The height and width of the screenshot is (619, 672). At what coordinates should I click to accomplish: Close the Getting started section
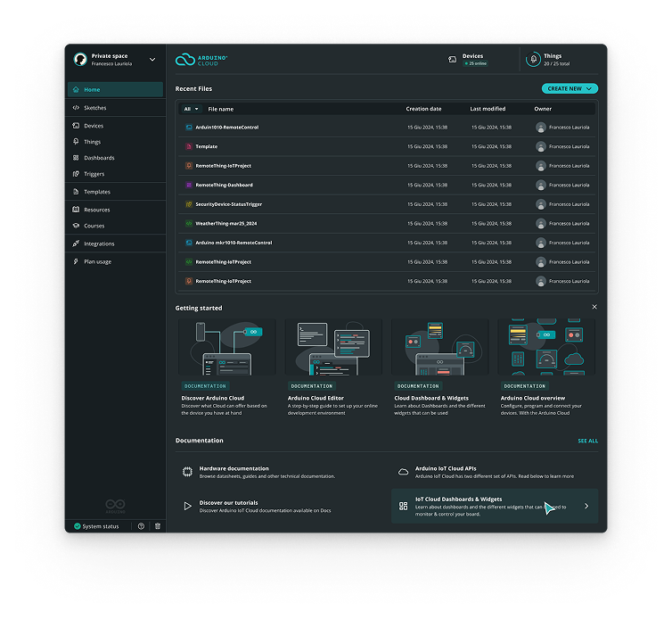tap(594, 307)
